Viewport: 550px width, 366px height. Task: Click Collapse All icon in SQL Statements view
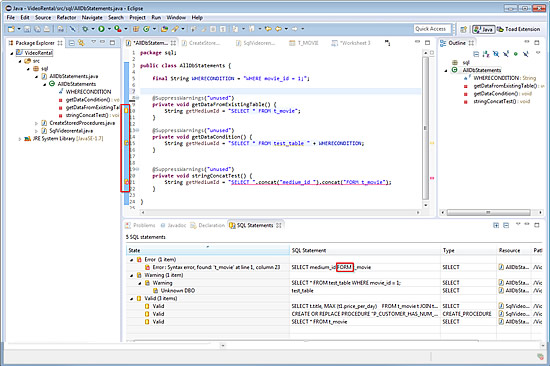point(506,225)
